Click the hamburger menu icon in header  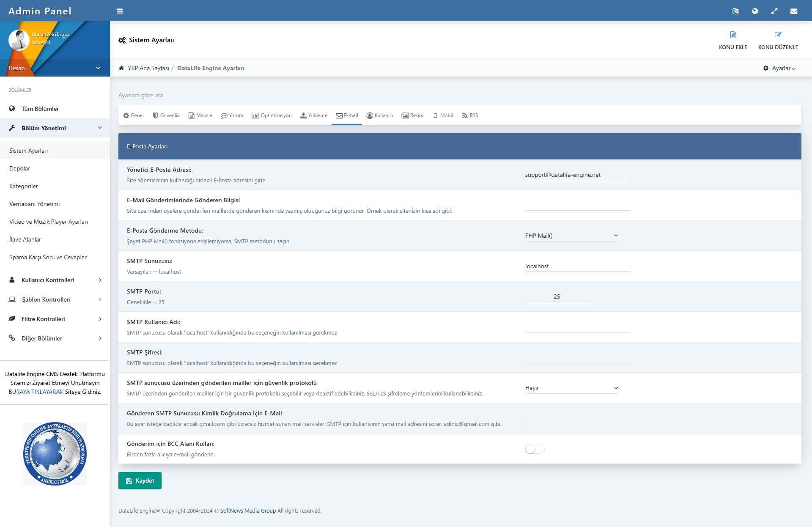pyautogui.click(x=120, y=11)
